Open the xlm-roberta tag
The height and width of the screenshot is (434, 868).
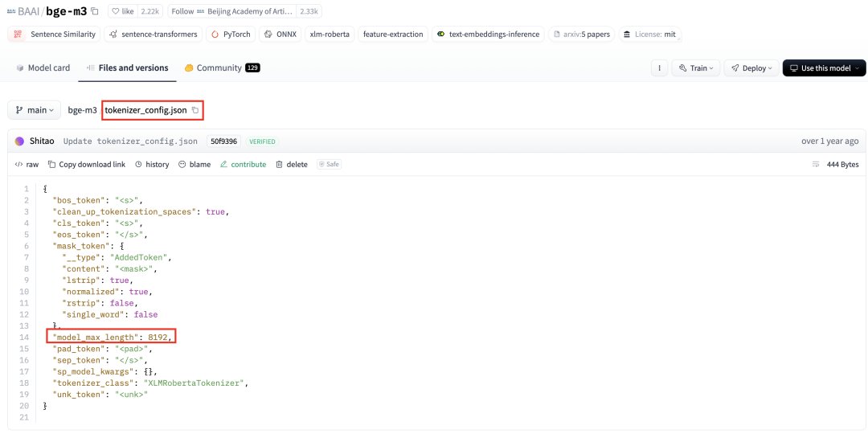pos(330,35)
